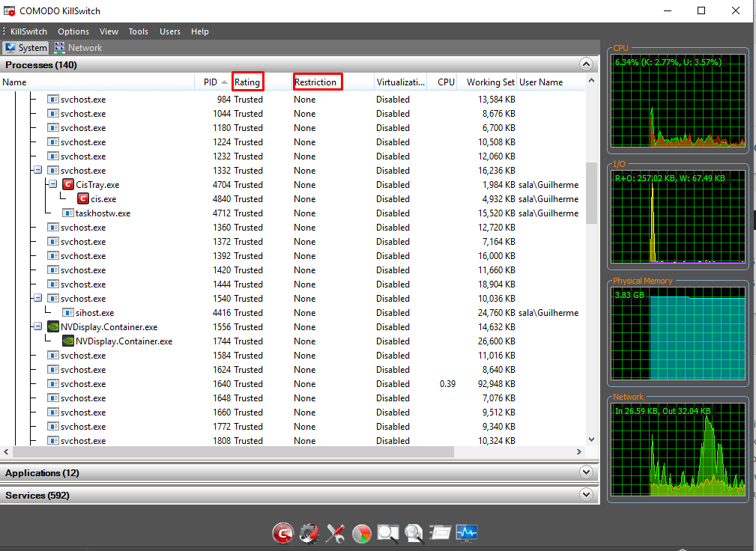Open the wrench and screwdriver tools icon
Viewport: 756px width, 551px height.
pos(335,533)
